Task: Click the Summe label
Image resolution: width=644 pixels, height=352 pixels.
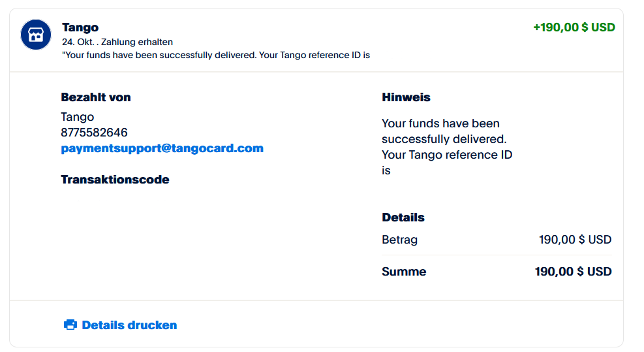Action: coord(404,272)
